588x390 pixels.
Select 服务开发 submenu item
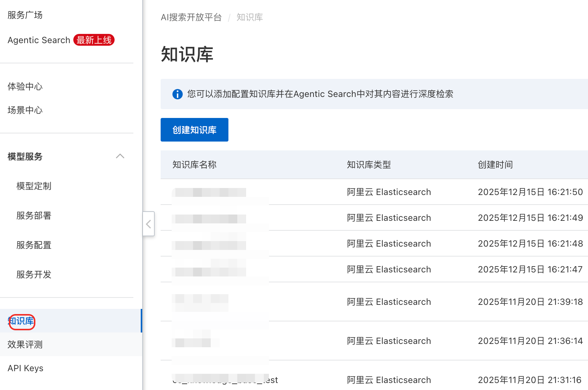[34, 275]
